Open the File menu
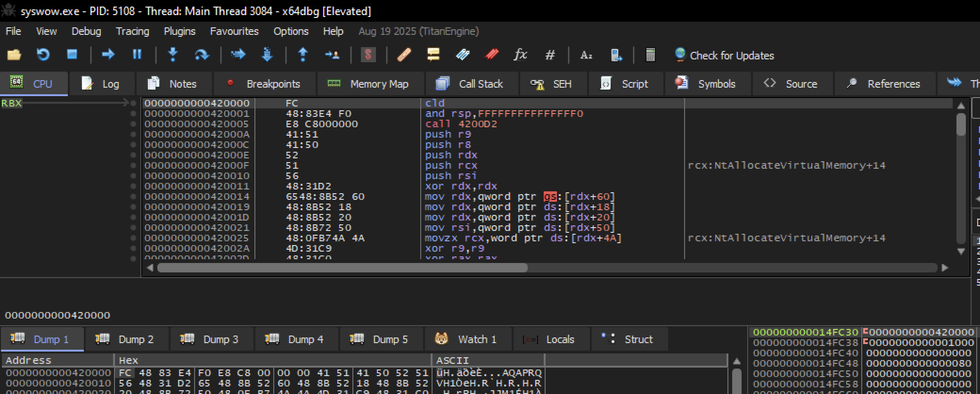Image resolution: width=980 pixels, height=394 pixels. pyautogui.click(x=13, y=31)
